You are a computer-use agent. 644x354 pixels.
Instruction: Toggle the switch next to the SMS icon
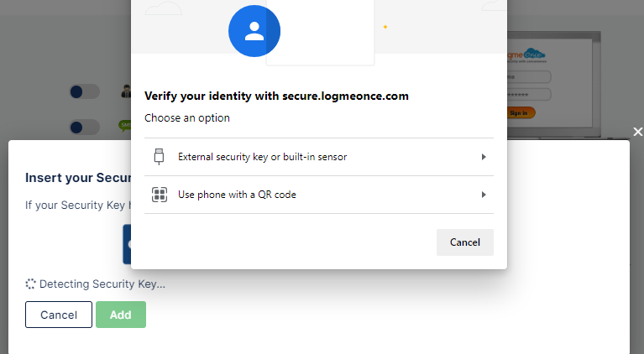(84, 128)
